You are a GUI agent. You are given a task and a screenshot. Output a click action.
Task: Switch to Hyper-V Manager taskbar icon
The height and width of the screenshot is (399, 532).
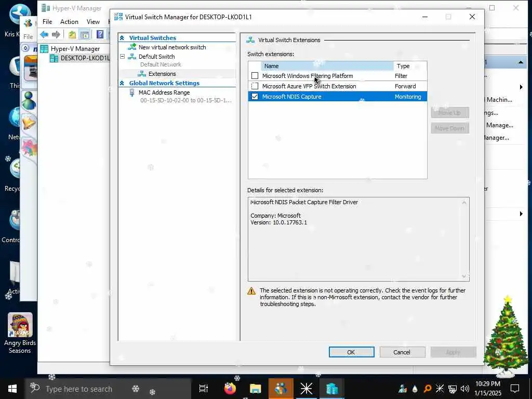tap(332, 389)
